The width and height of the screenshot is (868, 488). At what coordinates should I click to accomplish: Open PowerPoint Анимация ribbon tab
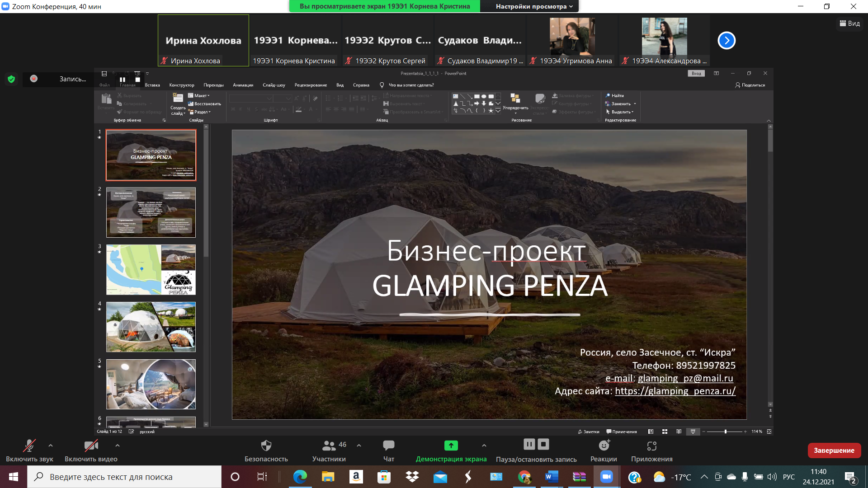(243, 85)
